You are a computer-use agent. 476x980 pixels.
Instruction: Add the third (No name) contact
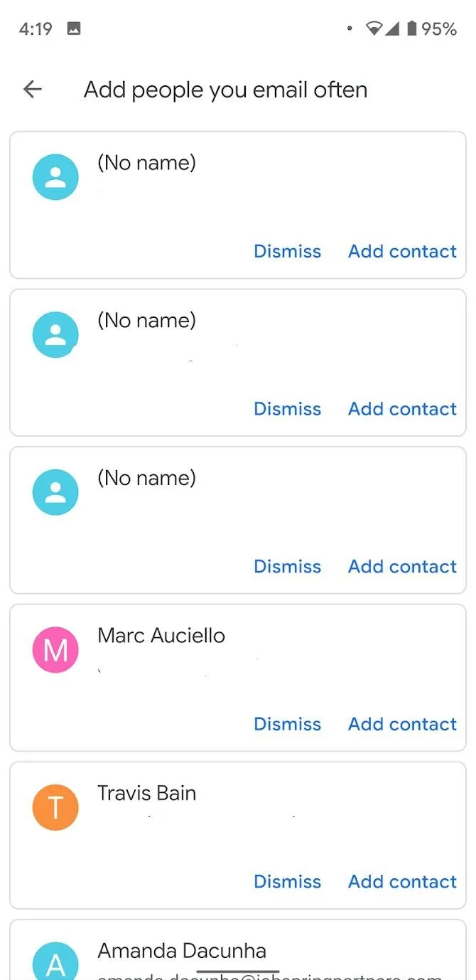pos(402,566)
